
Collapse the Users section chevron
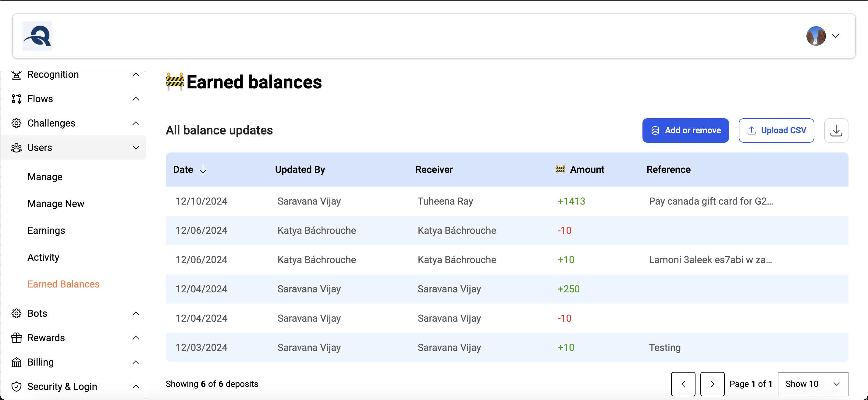pyautogui.click(x=136, y=148)
